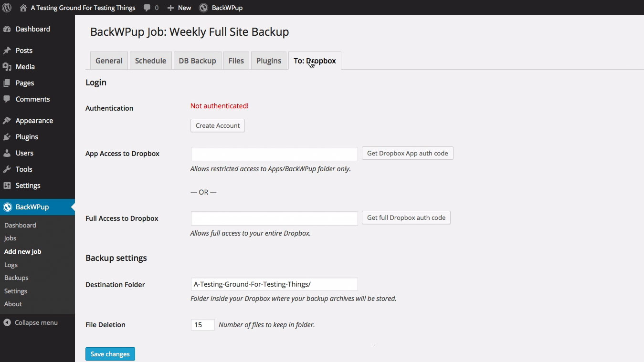Click the Users person icon

coord(7,153)
